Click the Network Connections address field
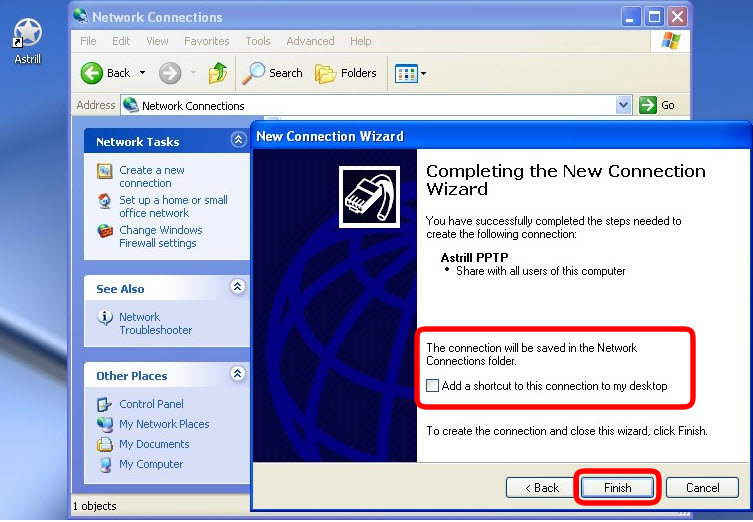Screen dimensions: 753x522 [x=370, y=105]
